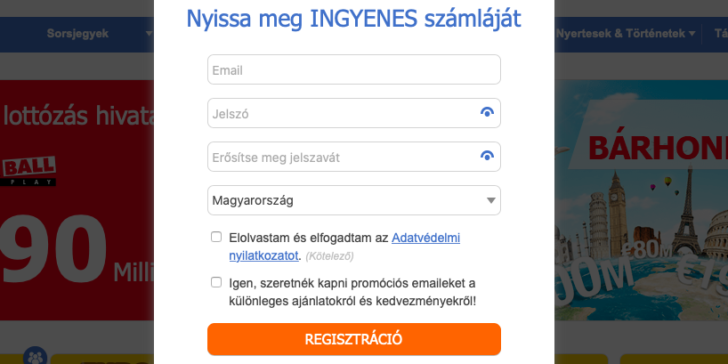This screenshot has height=364, width=728.
Task: Click the orange REGISZTRÁCIÓ button
Action: (354, 339)
